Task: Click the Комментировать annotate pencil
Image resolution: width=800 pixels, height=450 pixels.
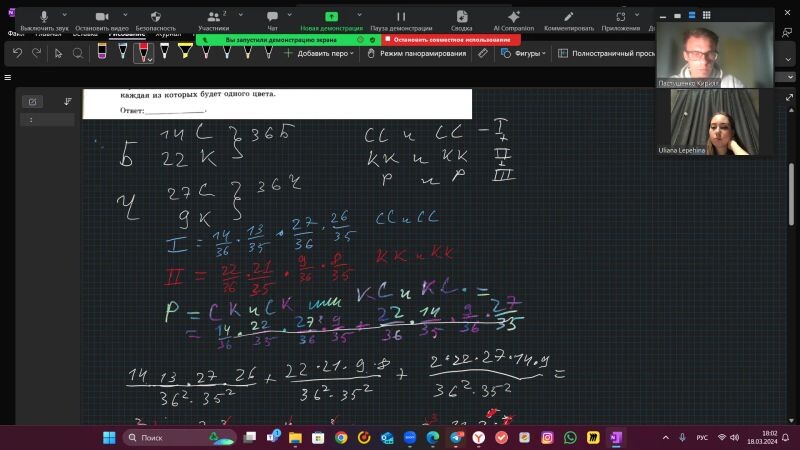Action: pyautogui.click(x=569, y=19)
